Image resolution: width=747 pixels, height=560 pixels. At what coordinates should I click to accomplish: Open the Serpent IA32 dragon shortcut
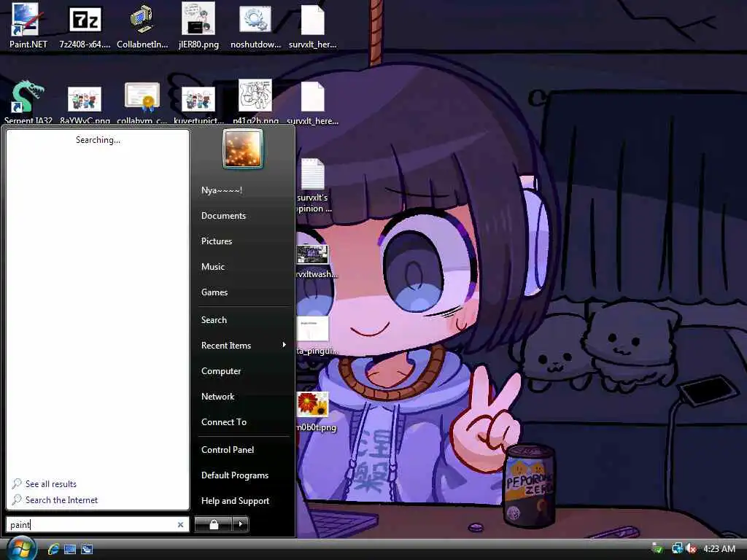[x=28, y=102]
